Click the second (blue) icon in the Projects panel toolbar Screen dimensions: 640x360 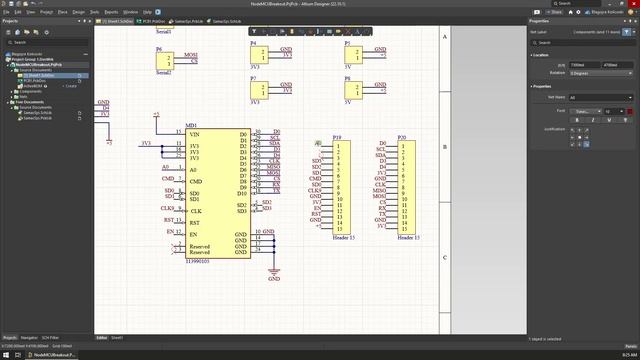tap(18, 32)
